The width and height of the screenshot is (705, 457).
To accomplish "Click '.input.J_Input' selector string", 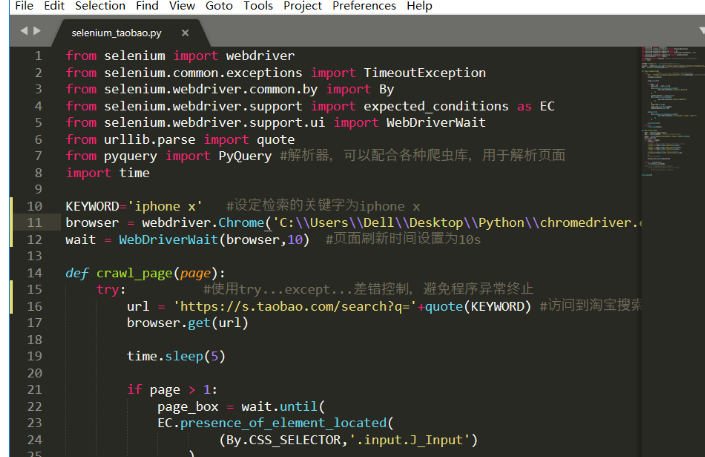I will click(x=410, y=440).
